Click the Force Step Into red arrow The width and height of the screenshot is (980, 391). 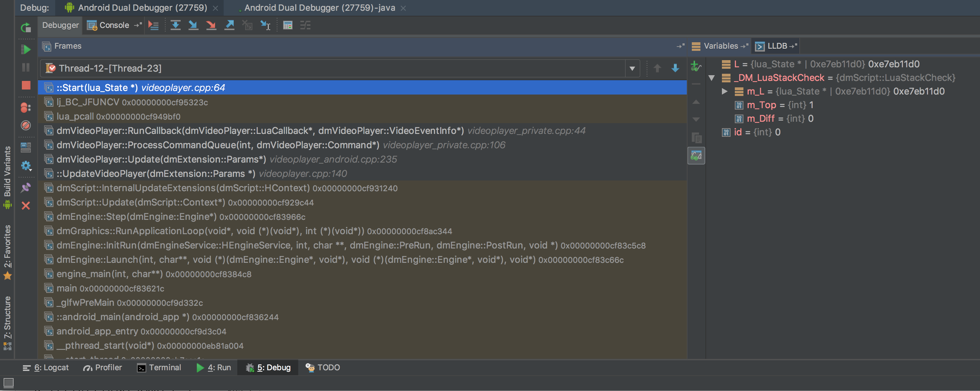[x=211, y=25]
